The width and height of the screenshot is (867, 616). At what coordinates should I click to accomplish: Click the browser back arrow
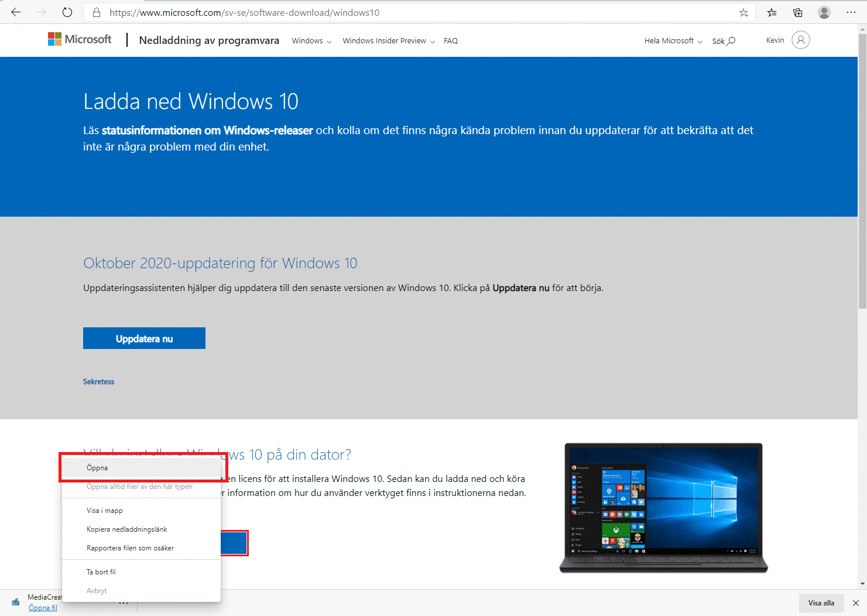tap(16, 12)
